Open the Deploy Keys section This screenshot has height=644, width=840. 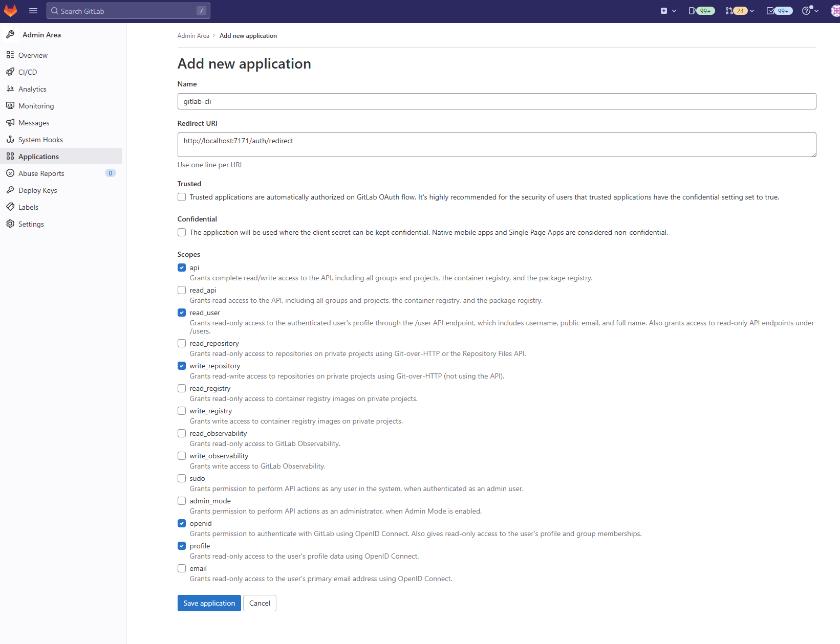(37, 190)
